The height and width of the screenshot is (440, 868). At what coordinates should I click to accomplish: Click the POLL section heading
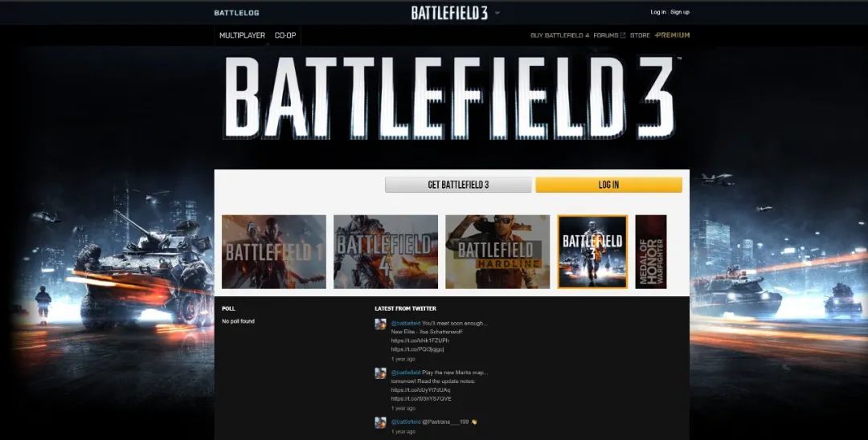pos(228,308)
